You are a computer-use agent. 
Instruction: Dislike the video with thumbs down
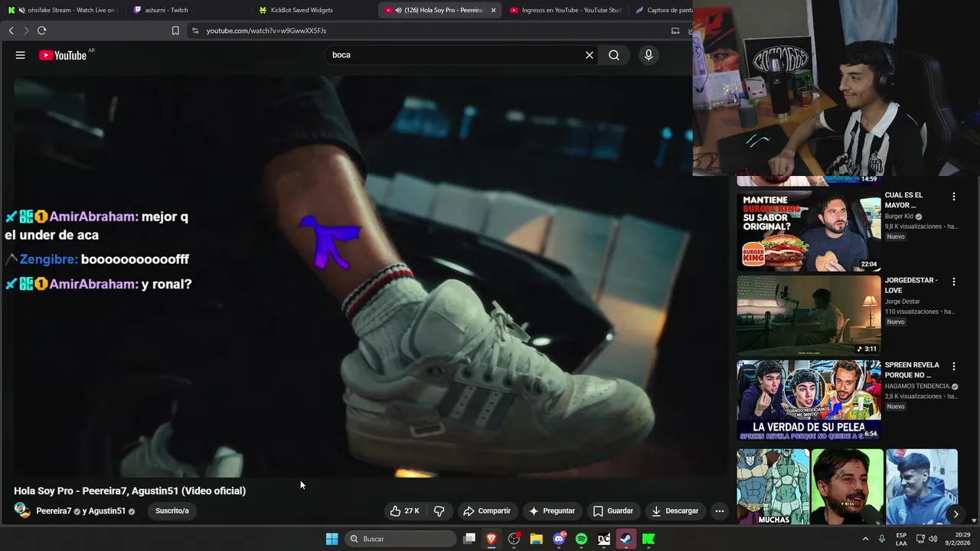coord(439,510)
